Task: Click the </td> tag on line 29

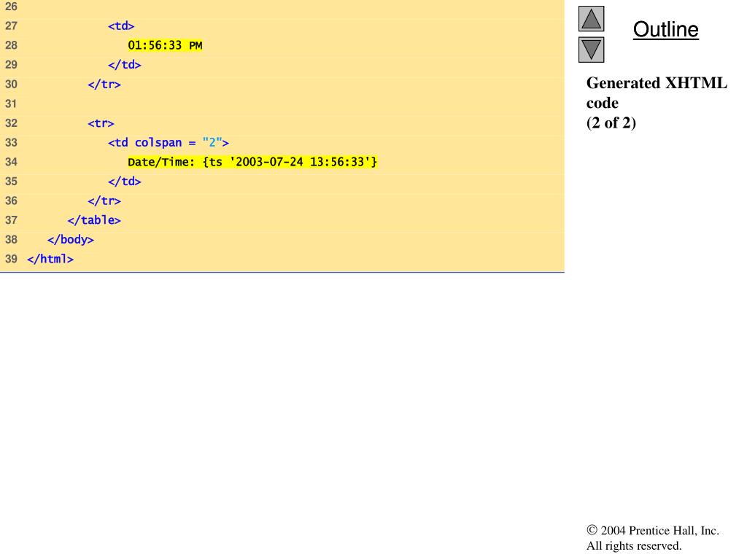Action: [124, 65]
